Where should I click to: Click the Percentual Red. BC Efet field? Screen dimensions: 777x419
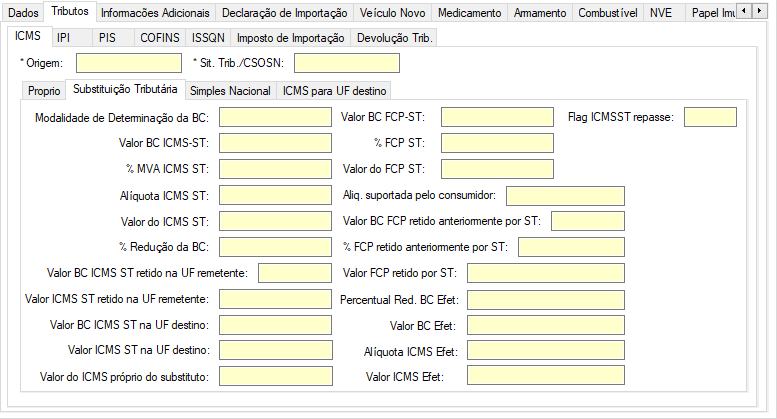546,300
